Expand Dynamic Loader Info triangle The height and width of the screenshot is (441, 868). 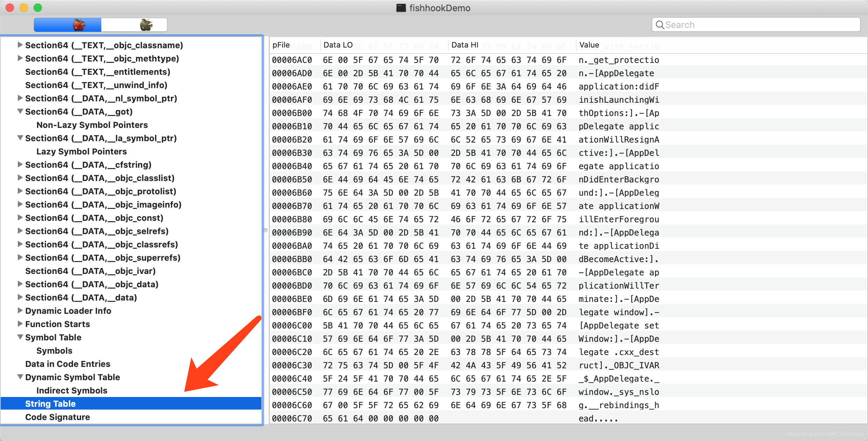(x=20, y=311)
